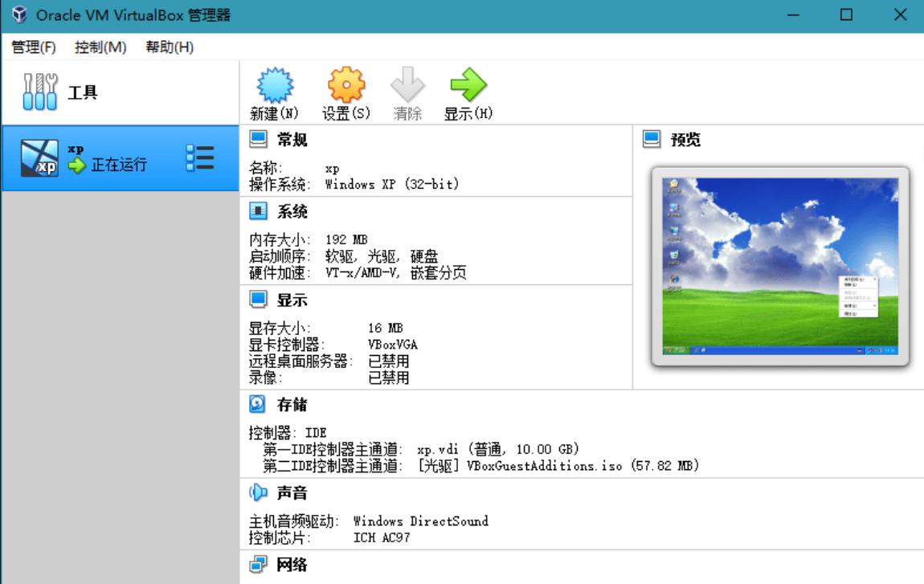The height and width of the screenshot is (584, 924).
Task: Maximize the VirtualBox manager window
Action: [846, 15]
